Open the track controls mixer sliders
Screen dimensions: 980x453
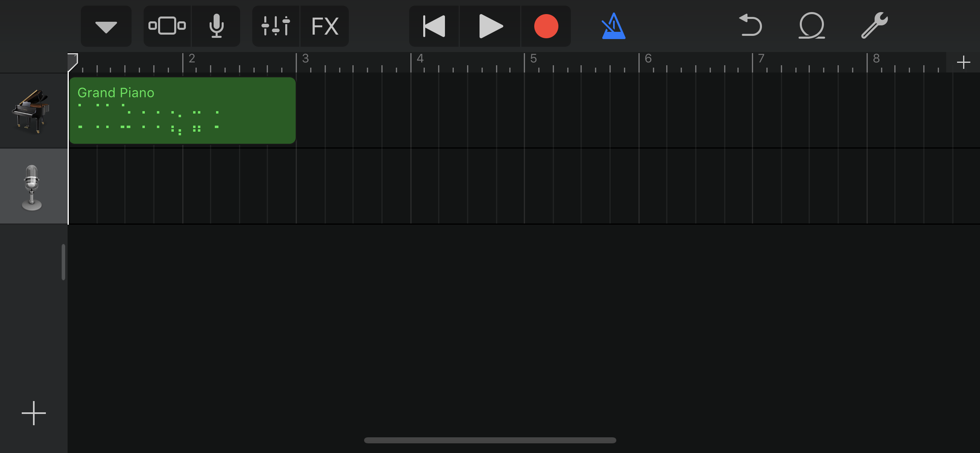(x=276, y=26)
